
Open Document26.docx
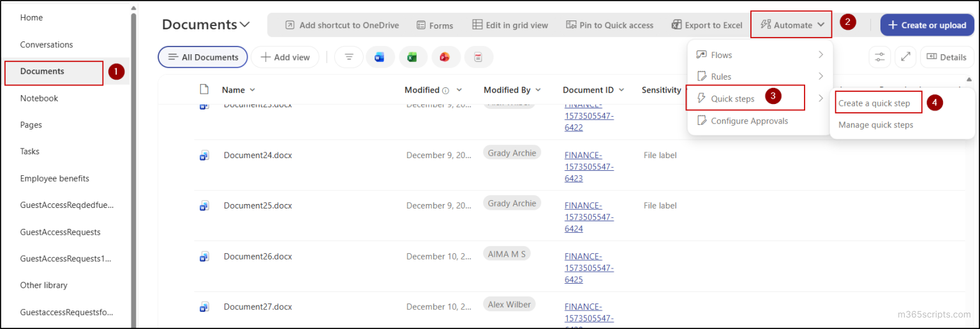258,256
